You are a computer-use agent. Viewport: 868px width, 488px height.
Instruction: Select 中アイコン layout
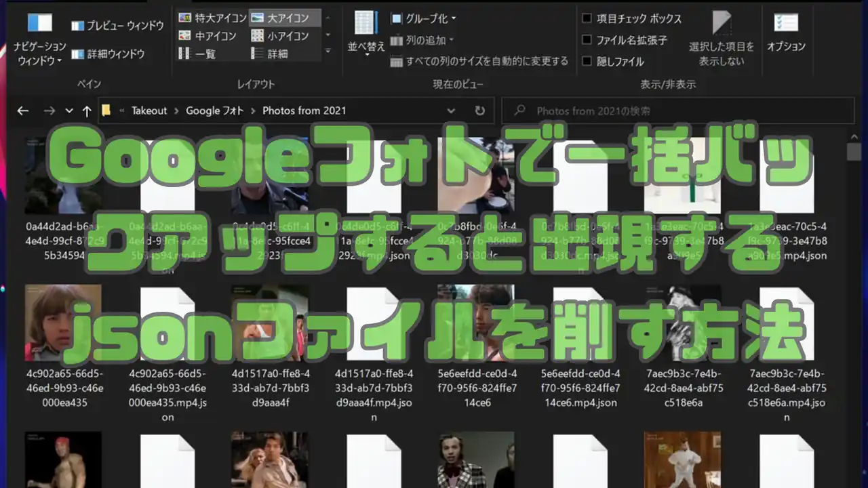point(207,36)
